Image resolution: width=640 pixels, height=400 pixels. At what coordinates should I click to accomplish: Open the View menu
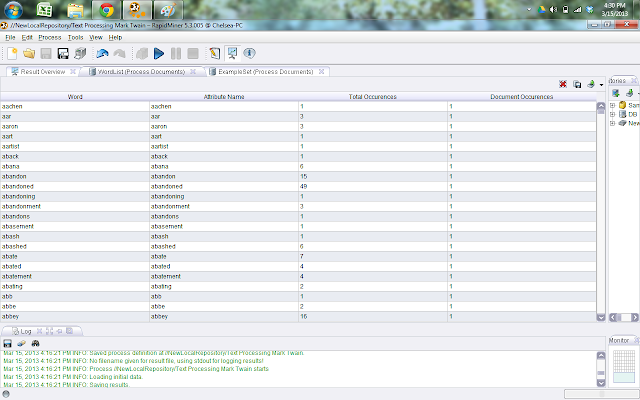[96, 38]
